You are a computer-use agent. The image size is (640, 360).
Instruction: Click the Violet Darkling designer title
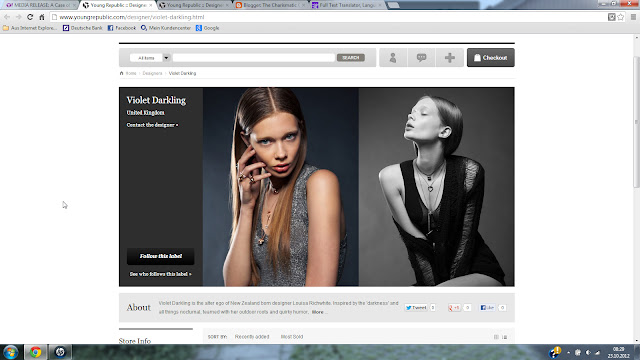(x=156, y=100)
